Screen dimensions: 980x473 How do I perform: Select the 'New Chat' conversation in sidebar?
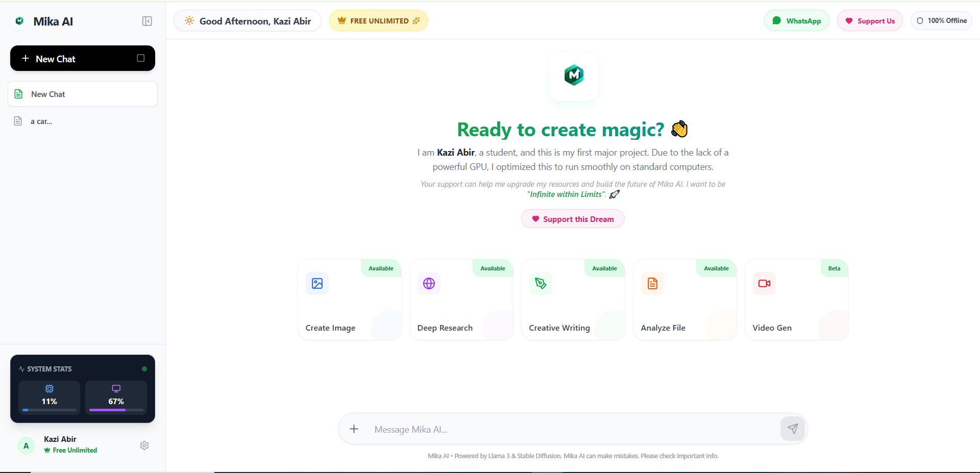pyautogui.click(x=48, y=94)
